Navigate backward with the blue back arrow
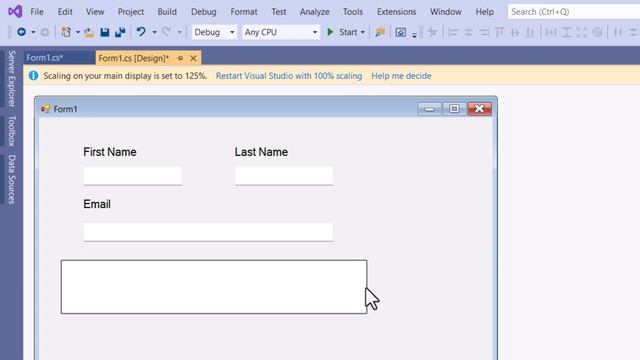Screen dimensions: 640x360 pyautogui.click(x=21, y=32)
